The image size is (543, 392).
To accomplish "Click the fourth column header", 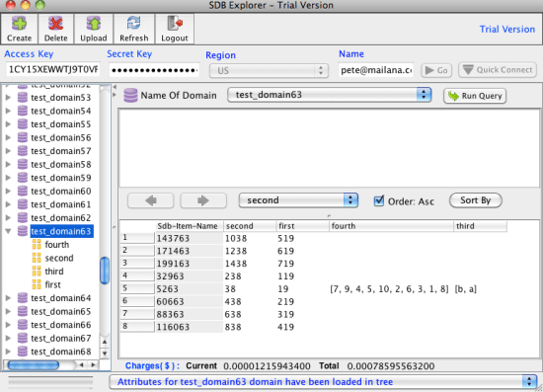I will coord(391,226).
